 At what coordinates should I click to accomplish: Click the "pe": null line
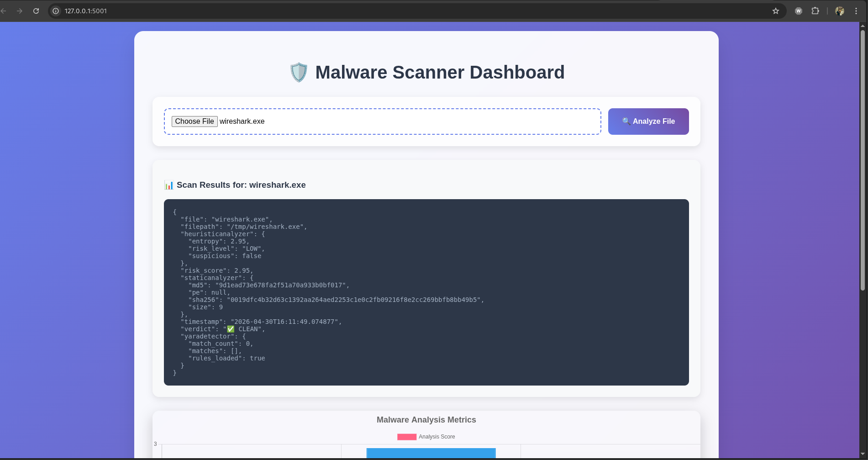(x=209, y=292)
